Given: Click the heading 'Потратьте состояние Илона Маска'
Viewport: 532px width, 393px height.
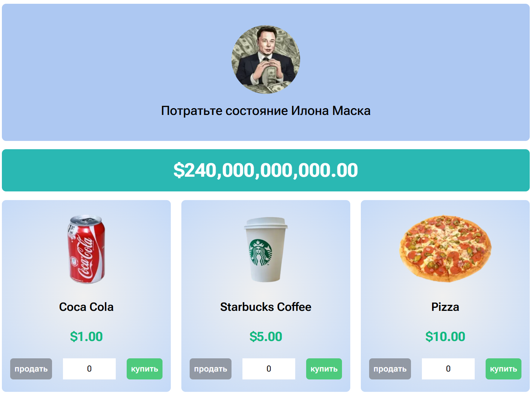Looking at the screenshot, I should click(x=266, y=111).
